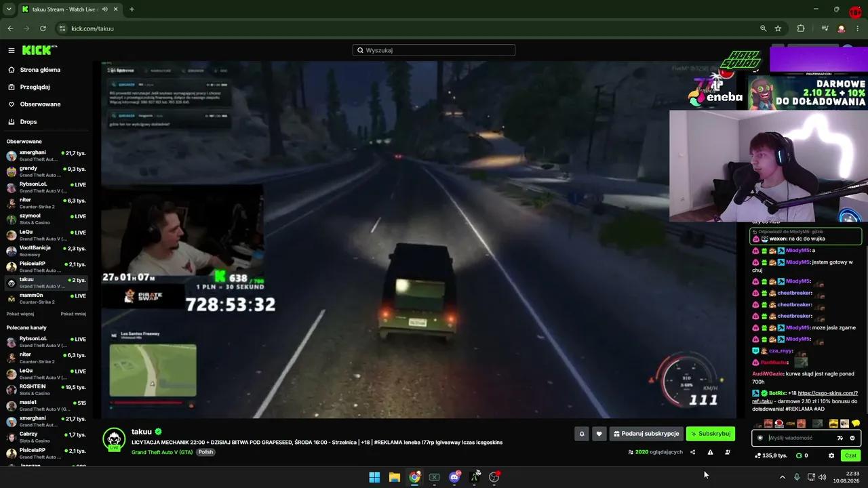Screen dimensions: 868x488
Task: Open the hamburger sidebar menu
Action: (x=12, y=50)
